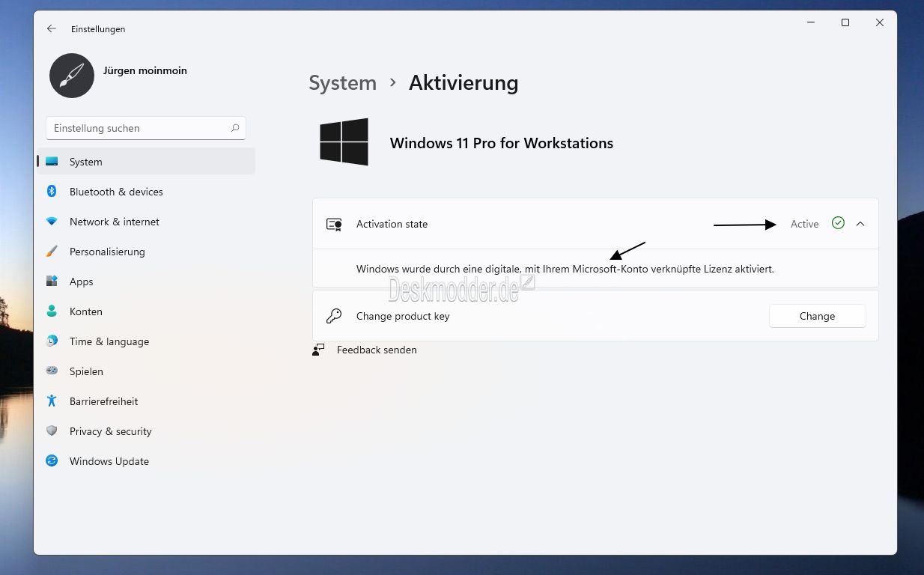This screenshot has width=924, height=575.
Task: Click the Activation state label
Action: 392,224
